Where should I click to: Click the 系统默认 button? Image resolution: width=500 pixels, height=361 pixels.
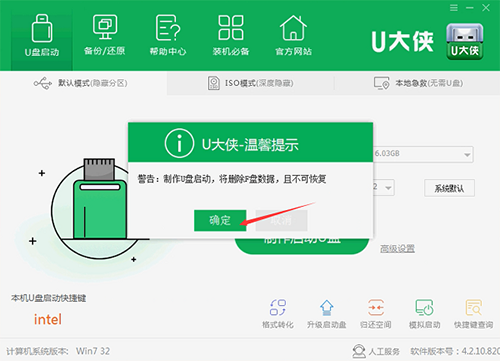click(x=449, y=188)
